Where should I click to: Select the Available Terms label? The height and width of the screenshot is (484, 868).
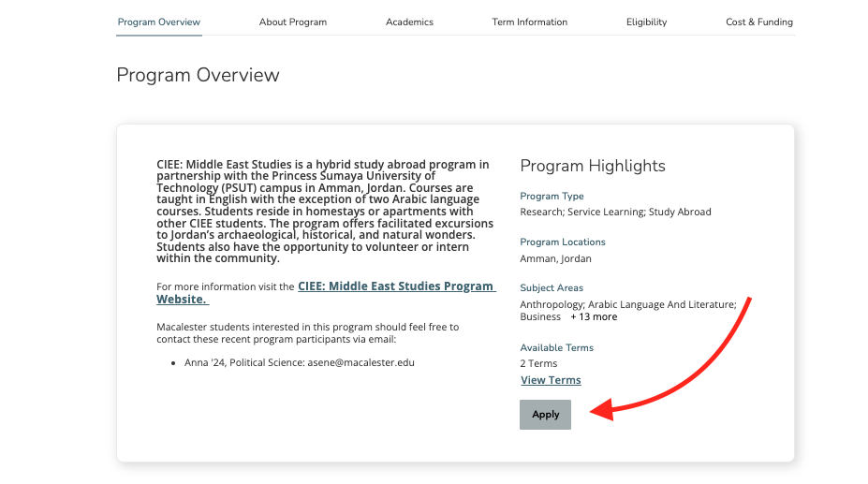(556, 347)
